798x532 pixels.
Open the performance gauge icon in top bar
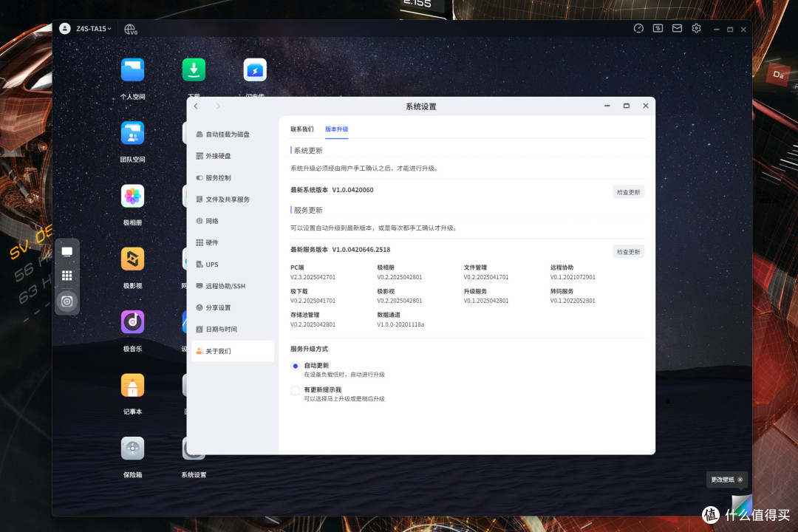(638, 29)
